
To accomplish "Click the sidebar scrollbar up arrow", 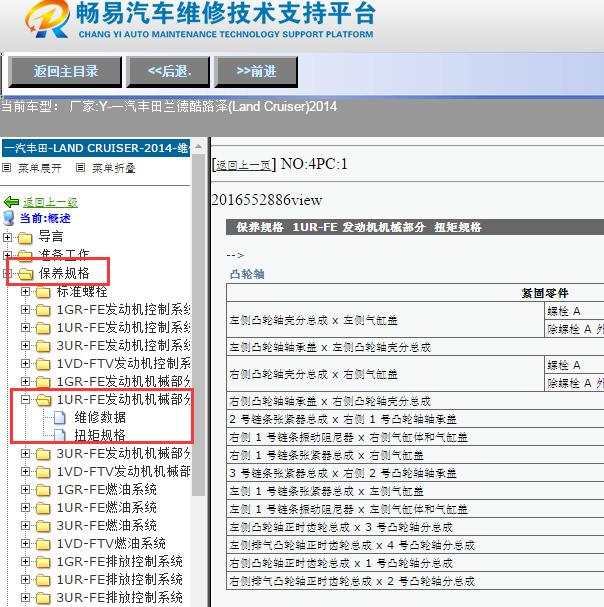I will click(199, 147).
